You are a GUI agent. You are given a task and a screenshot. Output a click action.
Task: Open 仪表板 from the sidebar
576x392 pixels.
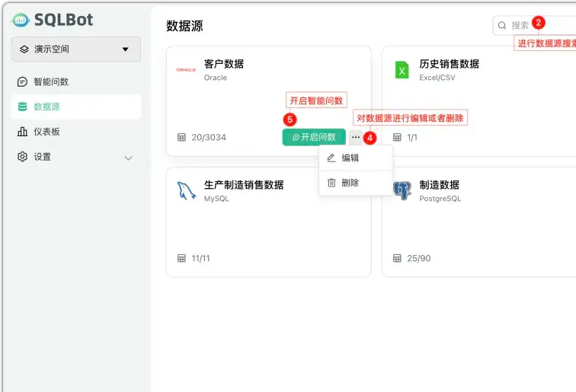75,132
